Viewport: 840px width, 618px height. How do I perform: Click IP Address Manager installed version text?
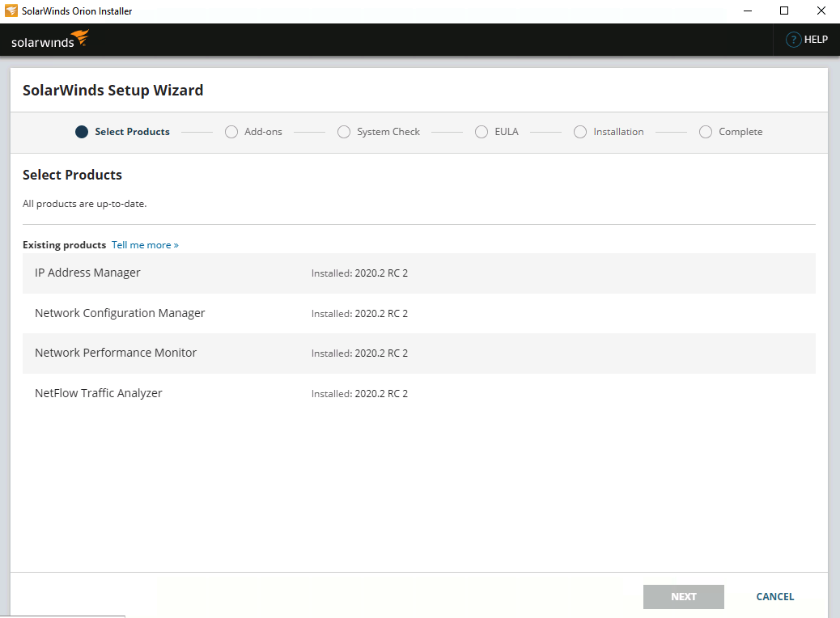click(x=359, y=273)
